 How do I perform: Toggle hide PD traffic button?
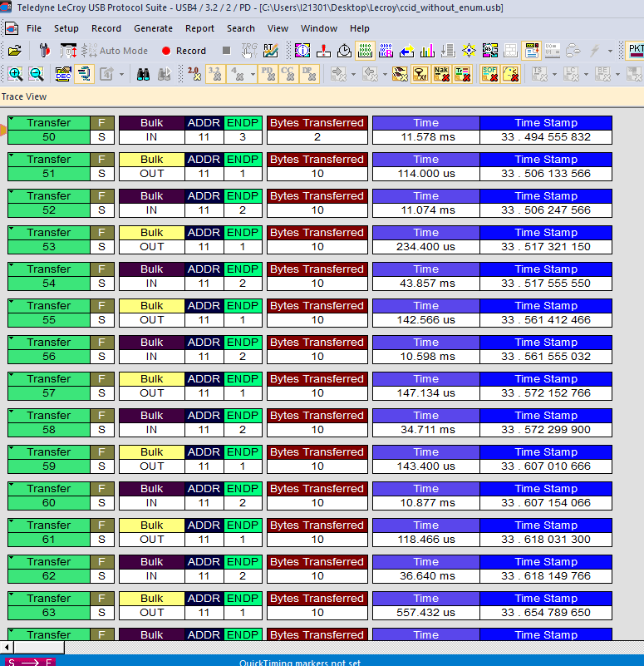coord(268,74)
